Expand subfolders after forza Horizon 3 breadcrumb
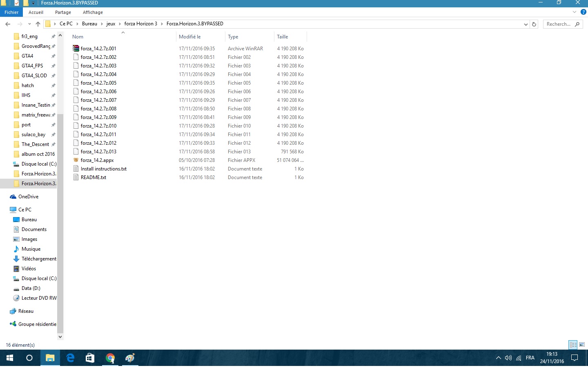This screenshot has width=588, height=368. 162,24
